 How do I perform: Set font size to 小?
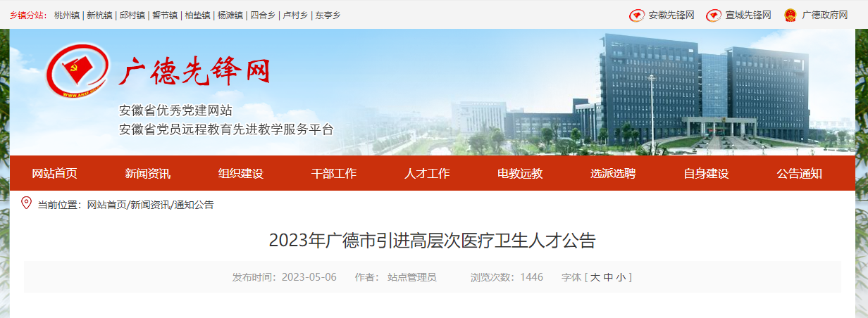(x=620, y=277)
